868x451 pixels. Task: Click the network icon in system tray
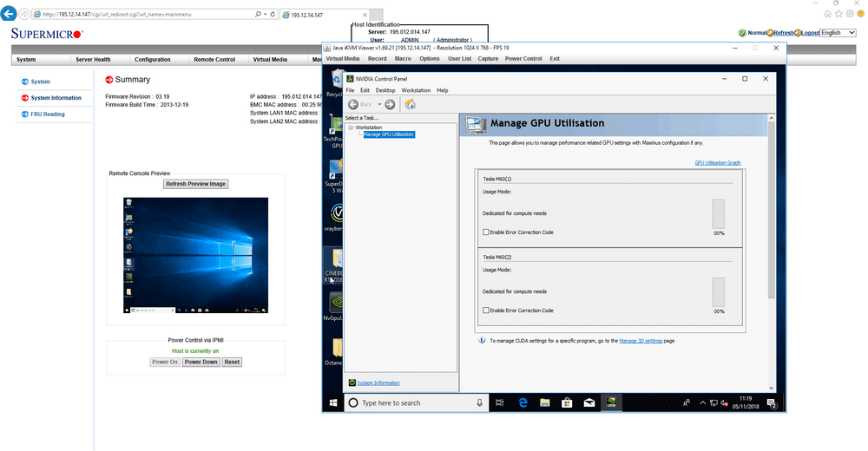713,402
